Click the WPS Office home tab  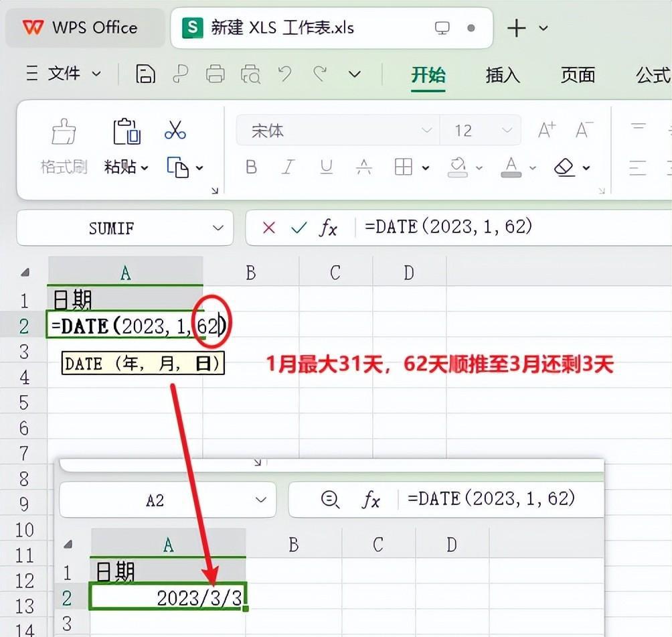coord(85,28)
